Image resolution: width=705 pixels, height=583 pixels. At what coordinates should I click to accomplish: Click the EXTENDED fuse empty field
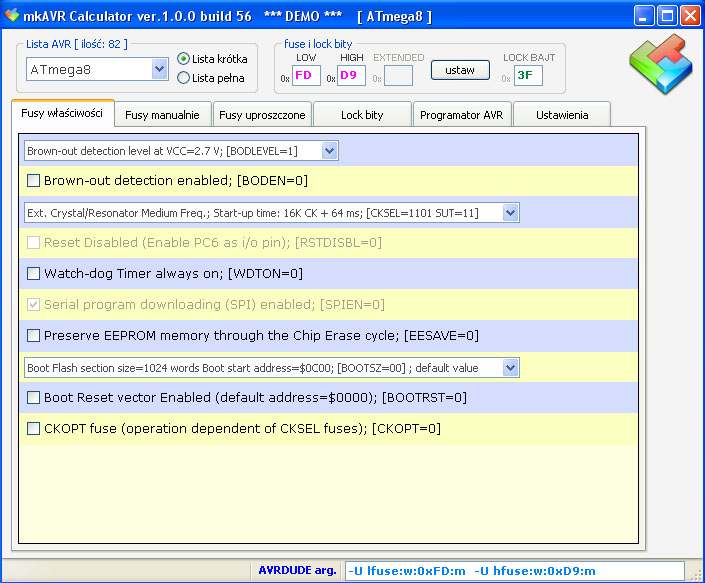coord(399,75)
